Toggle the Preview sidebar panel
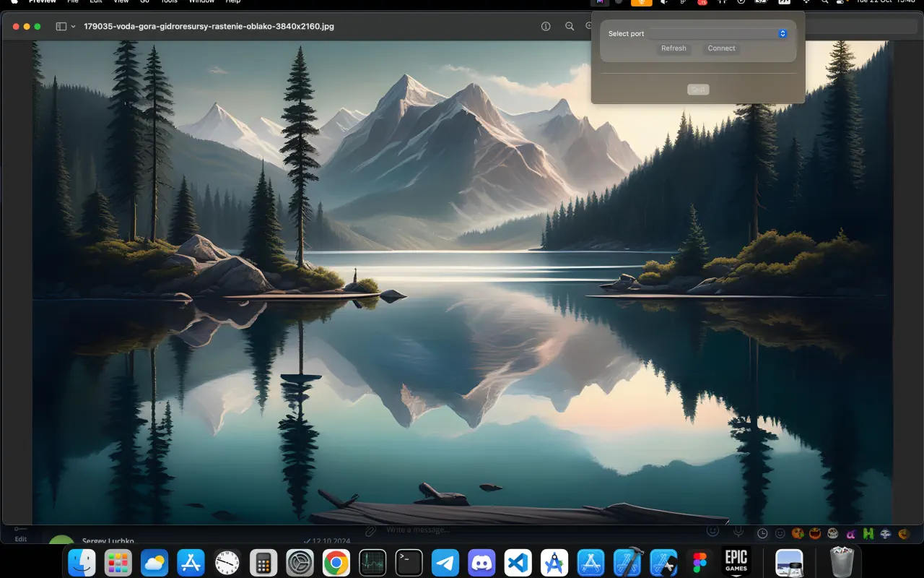 coord(59,26)
